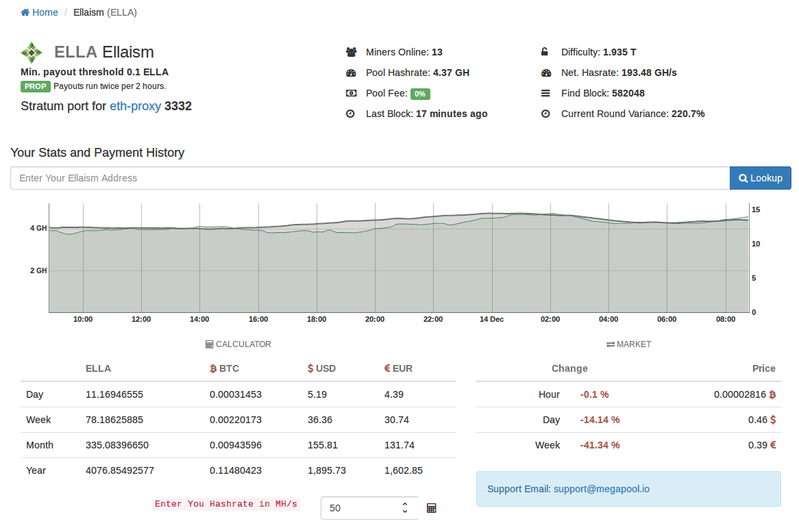
Task: Click the PROP payout badge
Action: 35,86
